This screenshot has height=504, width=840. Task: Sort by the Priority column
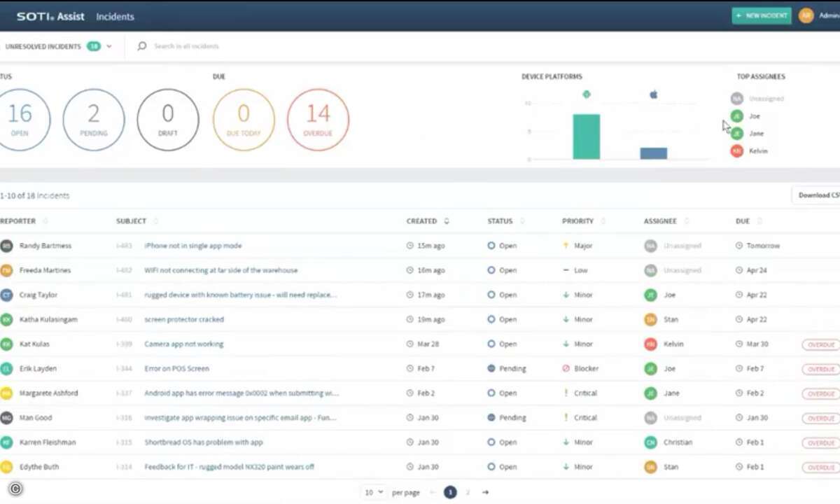coord(583,221)
